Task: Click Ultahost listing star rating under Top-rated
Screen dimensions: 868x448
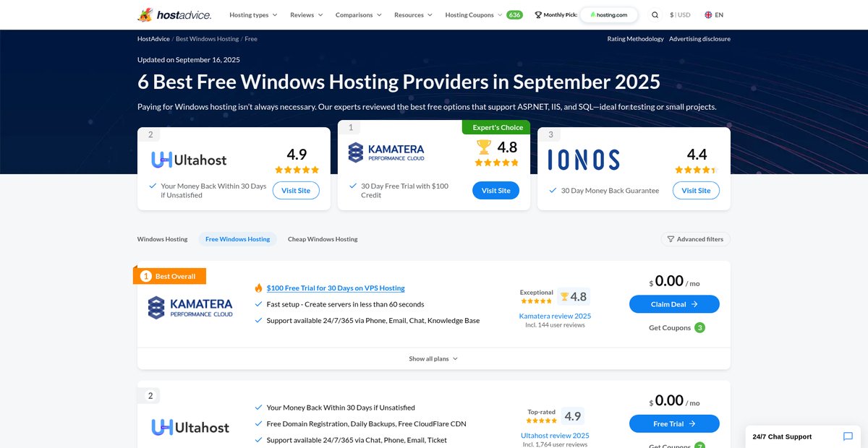Action: tap(542, 420)
